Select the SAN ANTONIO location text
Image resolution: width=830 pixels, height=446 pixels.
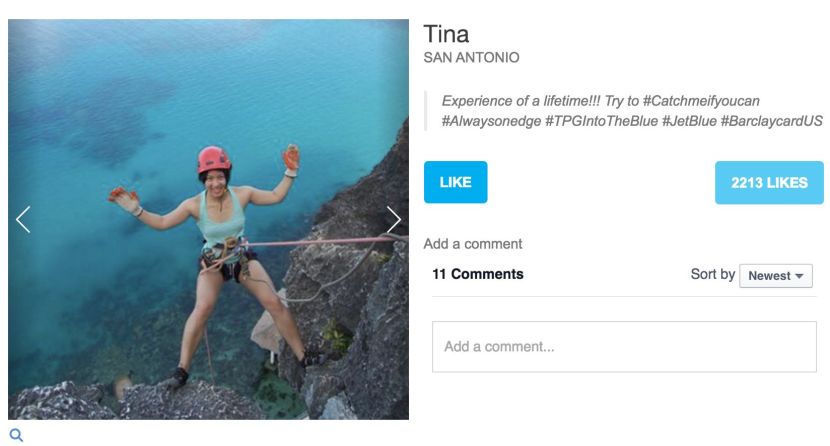471,58
